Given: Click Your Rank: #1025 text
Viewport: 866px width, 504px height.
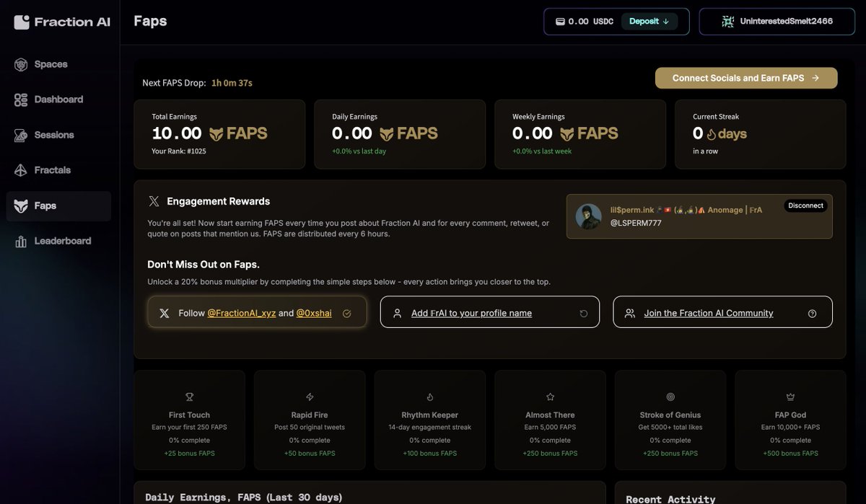Looking at the screenshot, I should [x=179, y=151].
